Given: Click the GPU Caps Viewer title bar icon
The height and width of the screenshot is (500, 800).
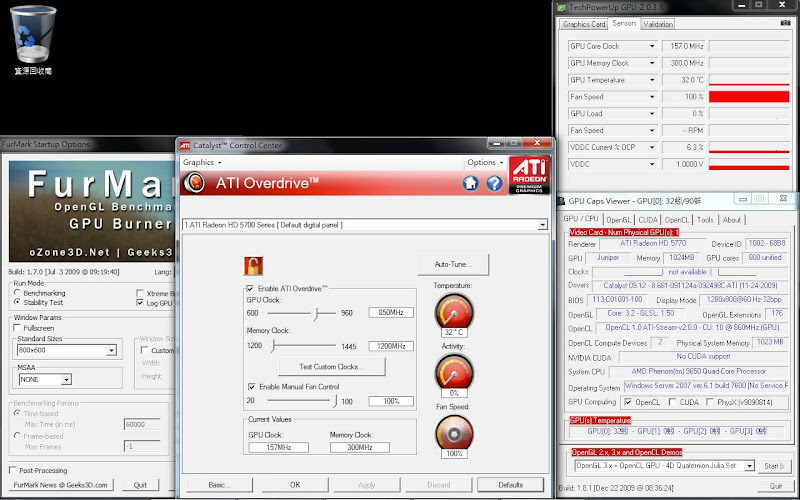Looking at the screenshot, I should [562, 201].
